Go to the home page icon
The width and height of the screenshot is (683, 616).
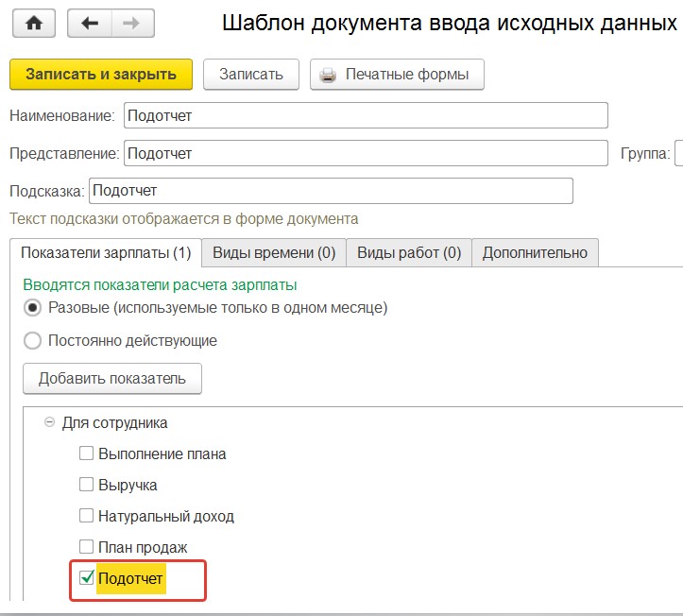(34, 23)
